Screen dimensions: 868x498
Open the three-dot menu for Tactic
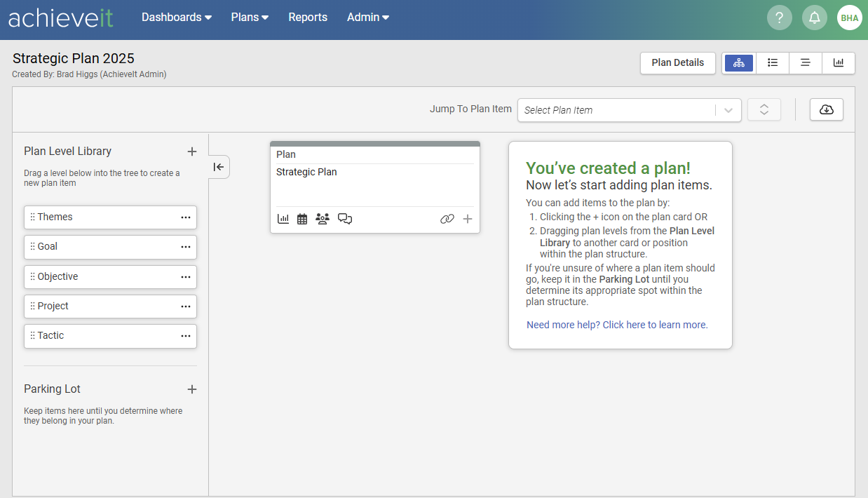186,336
